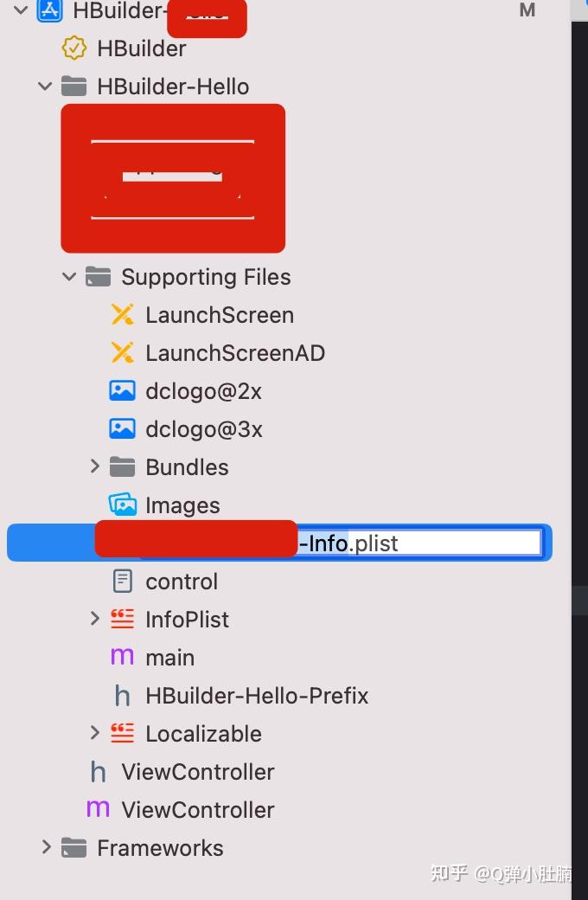The image size is (588, 900).
Task: Select the dclogo@2x image icon
Action: (122, 391)
